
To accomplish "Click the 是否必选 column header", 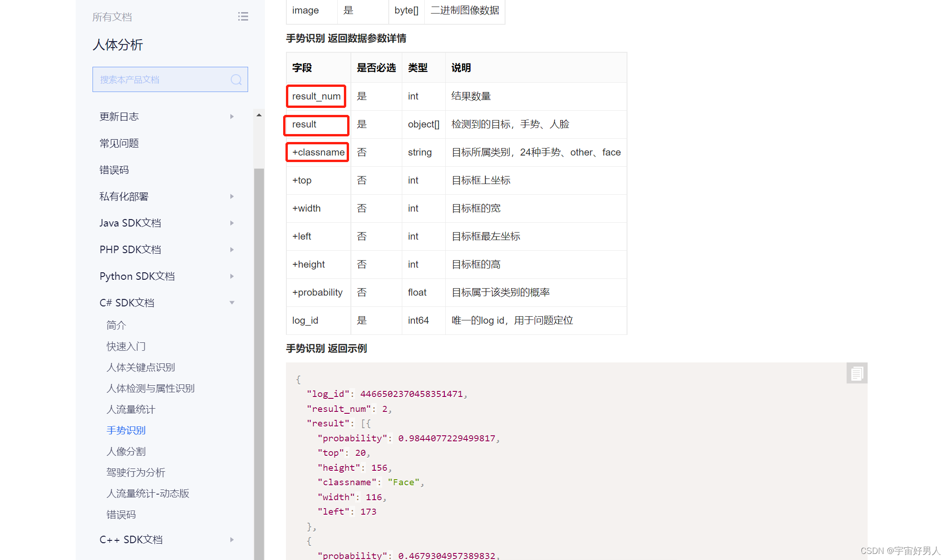I will tap(376, 68).
